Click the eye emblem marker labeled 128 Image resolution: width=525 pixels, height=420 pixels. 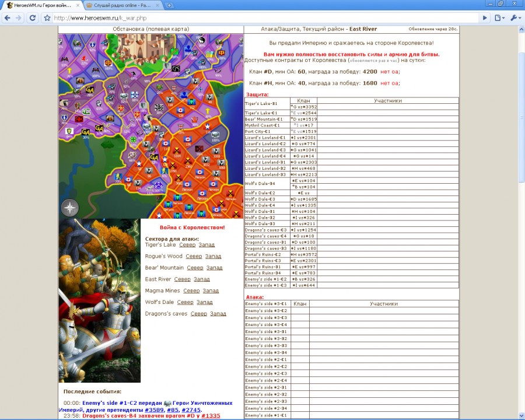(180, 110)
